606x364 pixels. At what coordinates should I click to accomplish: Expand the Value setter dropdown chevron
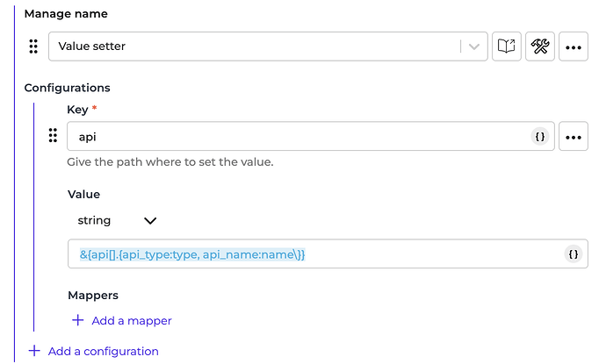tap(475, 46)
